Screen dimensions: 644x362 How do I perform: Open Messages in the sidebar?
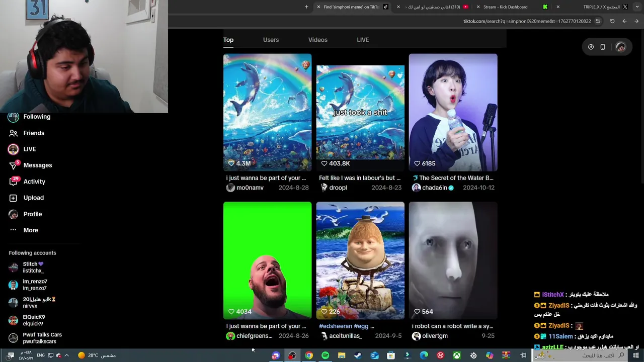(x=31, y=165)
